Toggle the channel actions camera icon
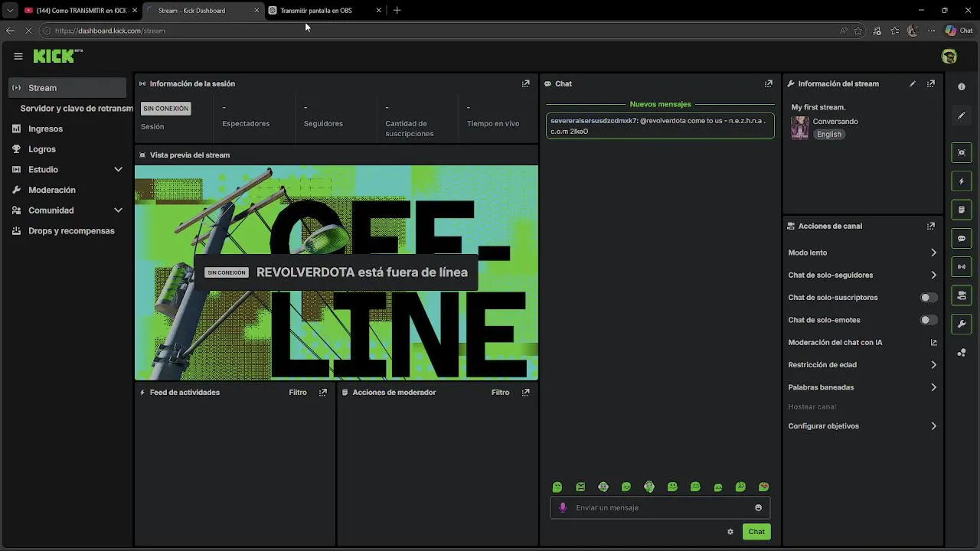Screen dimensions: 980x551 click(x=962, y=295)
